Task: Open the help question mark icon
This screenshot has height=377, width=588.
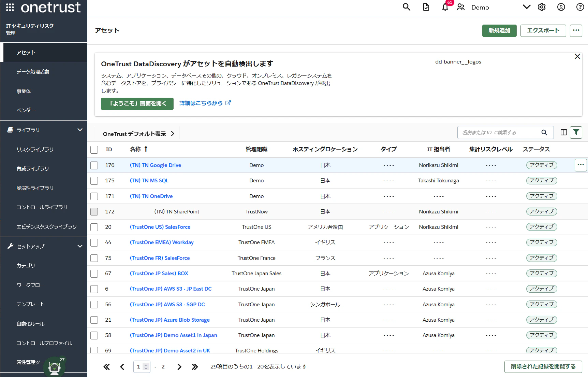Action: (x=580, y=7)
